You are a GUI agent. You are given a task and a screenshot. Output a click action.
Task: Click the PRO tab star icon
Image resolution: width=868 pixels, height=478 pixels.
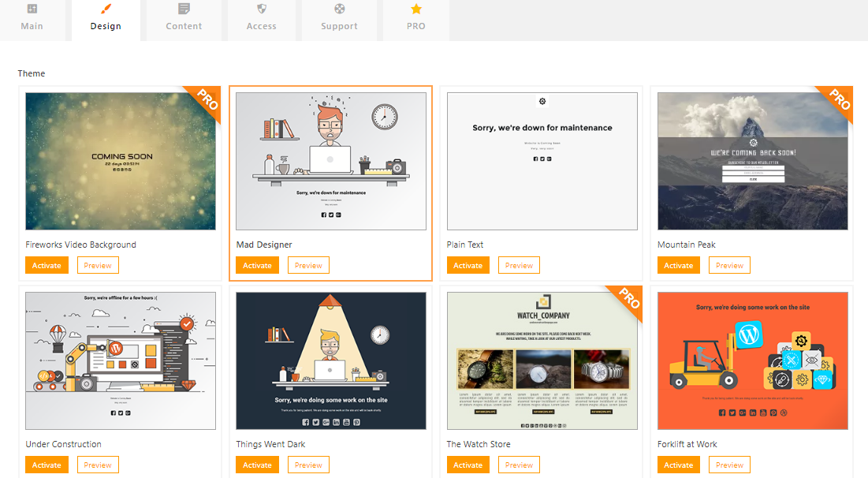[416, 9]
